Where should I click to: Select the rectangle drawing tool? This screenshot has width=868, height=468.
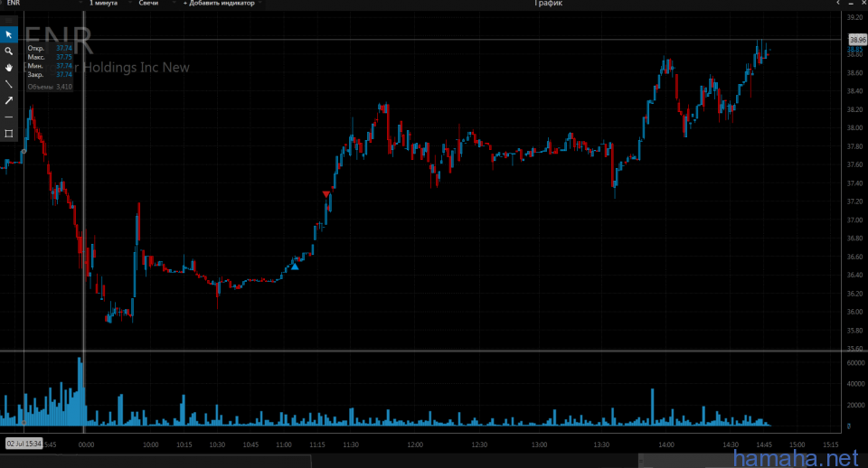[9, 134]
